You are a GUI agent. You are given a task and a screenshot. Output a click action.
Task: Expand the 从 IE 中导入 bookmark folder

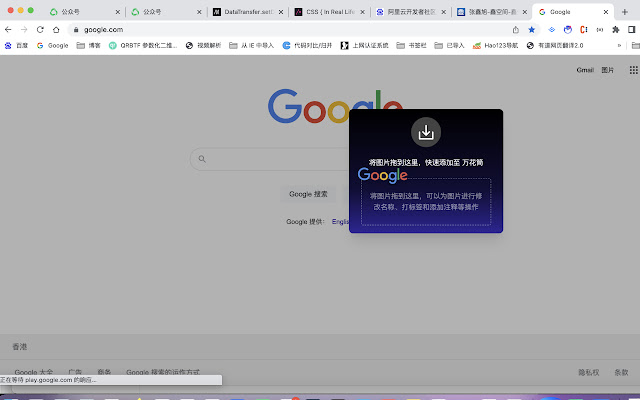click(251, 45)
